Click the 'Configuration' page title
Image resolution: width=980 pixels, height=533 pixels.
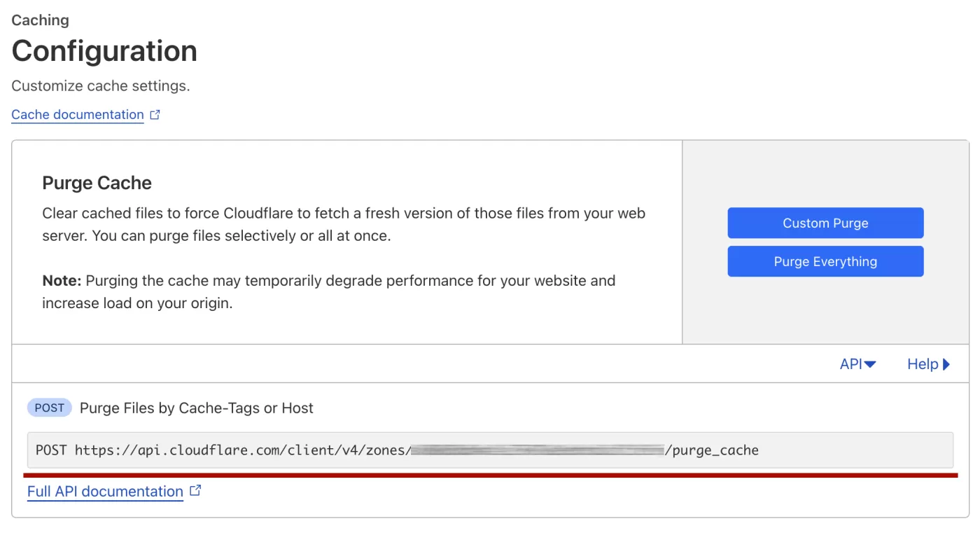(104, 51)
